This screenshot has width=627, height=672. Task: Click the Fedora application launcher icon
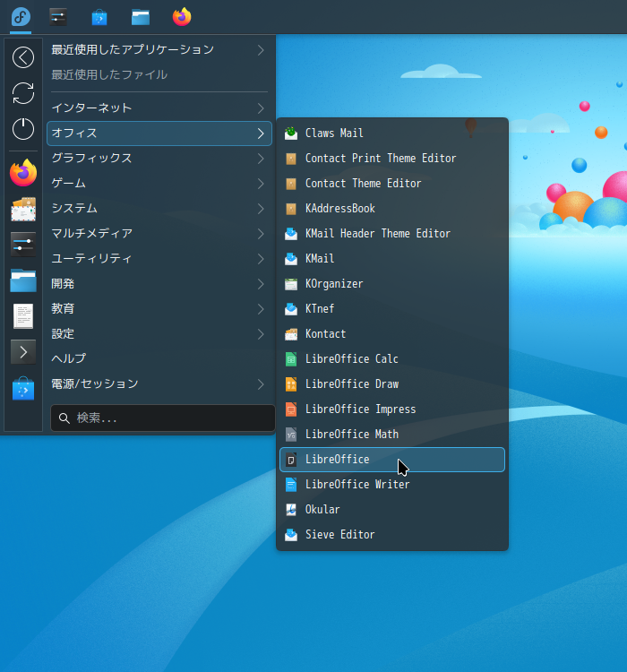(21, 16)
